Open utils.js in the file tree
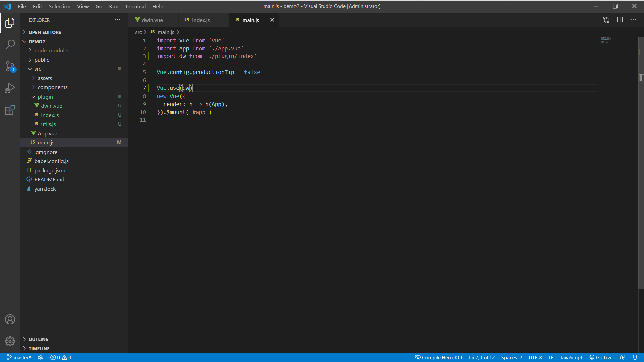 pyautogui.click(x=74, y=124)
